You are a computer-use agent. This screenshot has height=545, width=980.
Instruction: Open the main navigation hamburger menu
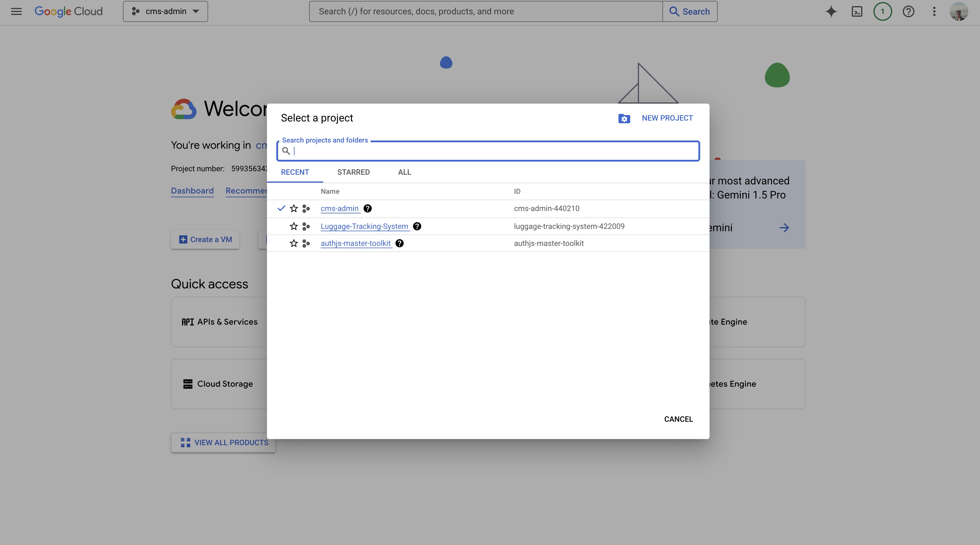16,11
